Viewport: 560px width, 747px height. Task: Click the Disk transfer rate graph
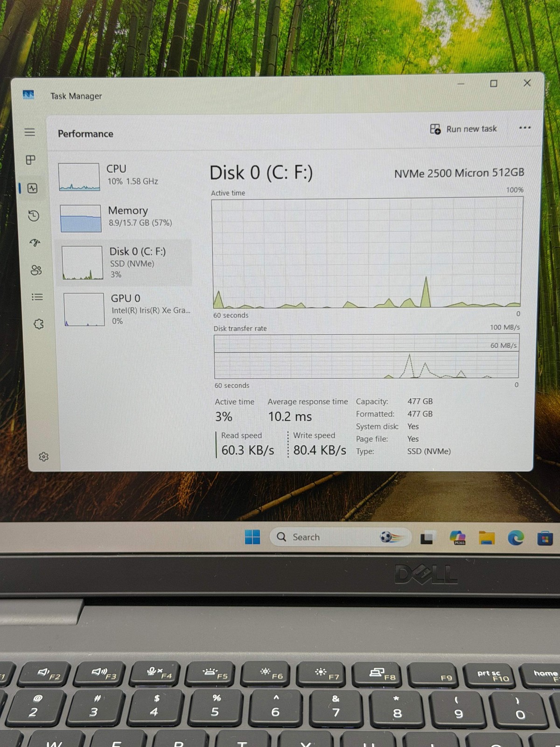[366, 356]
